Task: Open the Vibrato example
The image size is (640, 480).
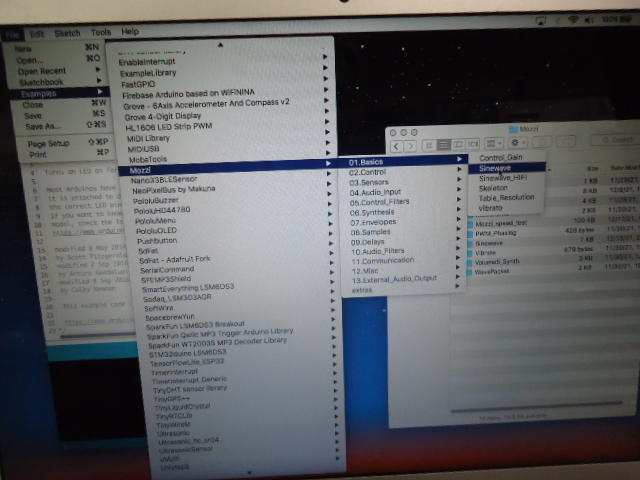Action: [x=507, y=208]
